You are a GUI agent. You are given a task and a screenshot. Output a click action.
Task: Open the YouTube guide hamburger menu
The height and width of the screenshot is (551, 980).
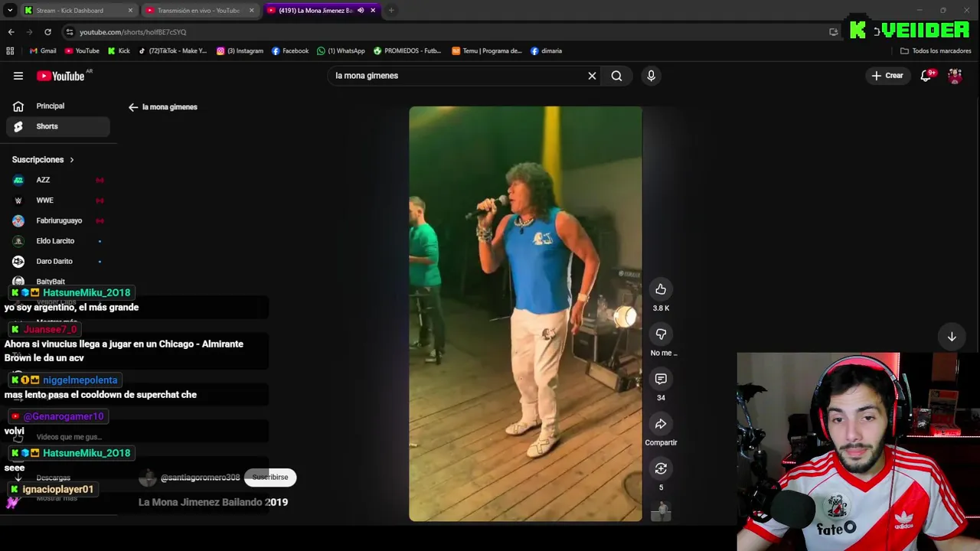click(18, 76)
